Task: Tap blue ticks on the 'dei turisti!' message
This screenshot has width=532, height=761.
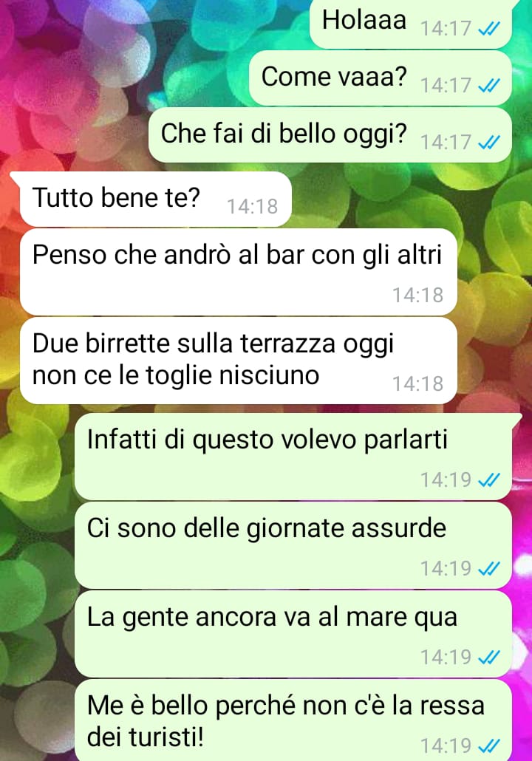Action: (489, 746)
